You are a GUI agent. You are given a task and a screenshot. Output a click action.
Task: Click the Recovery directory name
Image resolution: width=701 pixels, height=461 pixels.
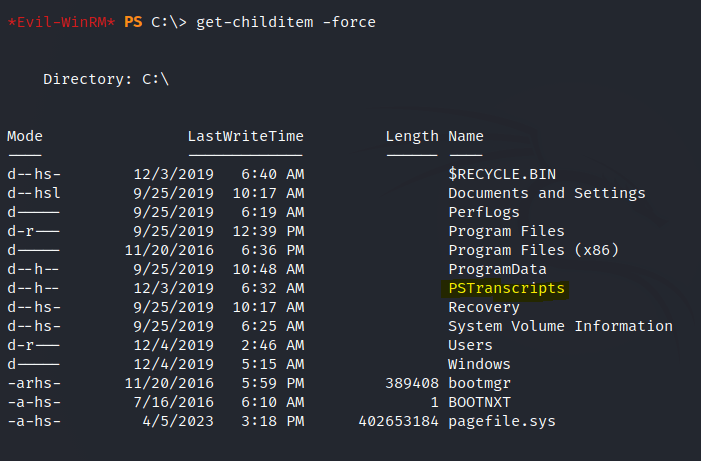click(484, 307)
